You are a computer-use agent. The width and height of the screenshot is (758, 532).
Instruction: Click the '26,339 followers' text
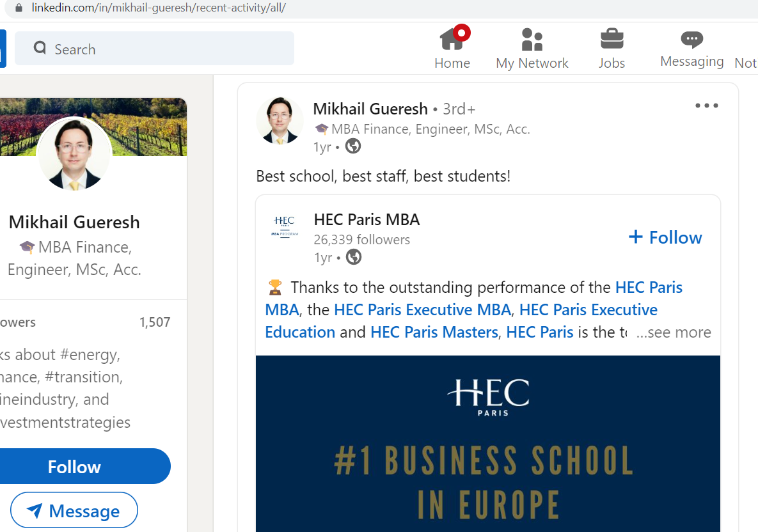click(x=361, y=240)
